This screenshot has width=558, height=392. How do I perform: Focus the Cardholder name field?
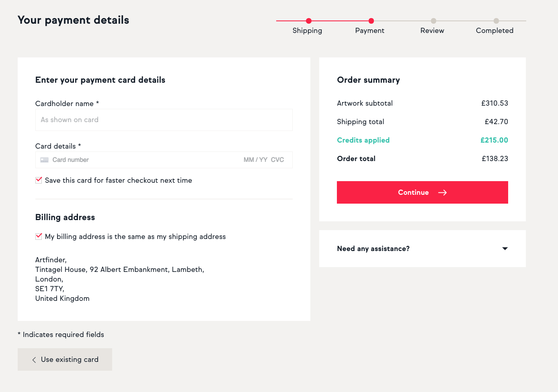164,120
